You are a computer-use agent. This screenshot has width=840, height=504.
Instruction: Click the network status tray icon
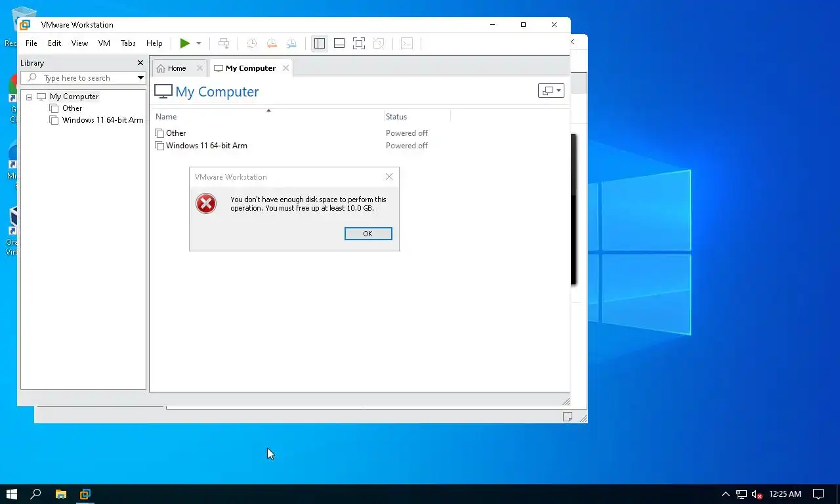pos(741,494)
